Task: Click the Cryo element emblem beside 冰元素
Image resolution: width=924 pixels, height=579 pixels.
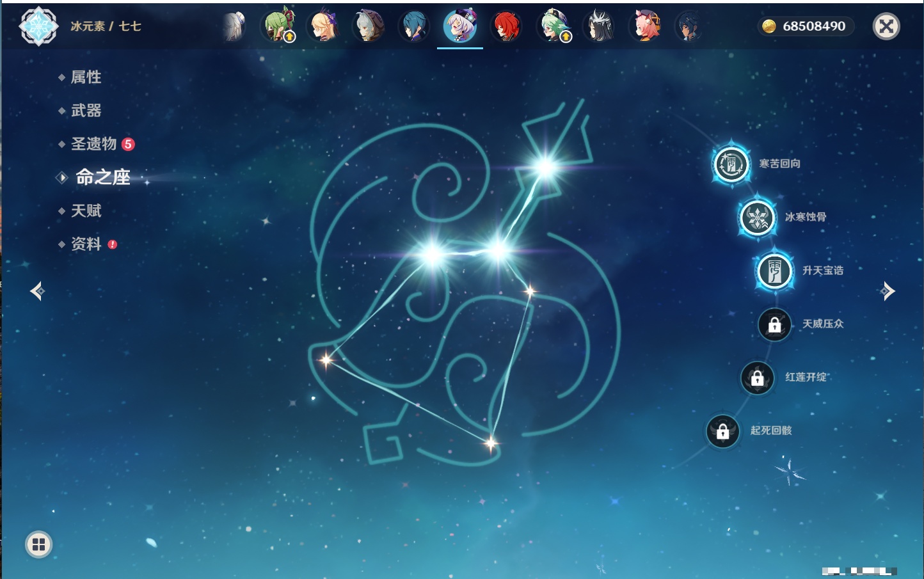Action: click(38, 26)
